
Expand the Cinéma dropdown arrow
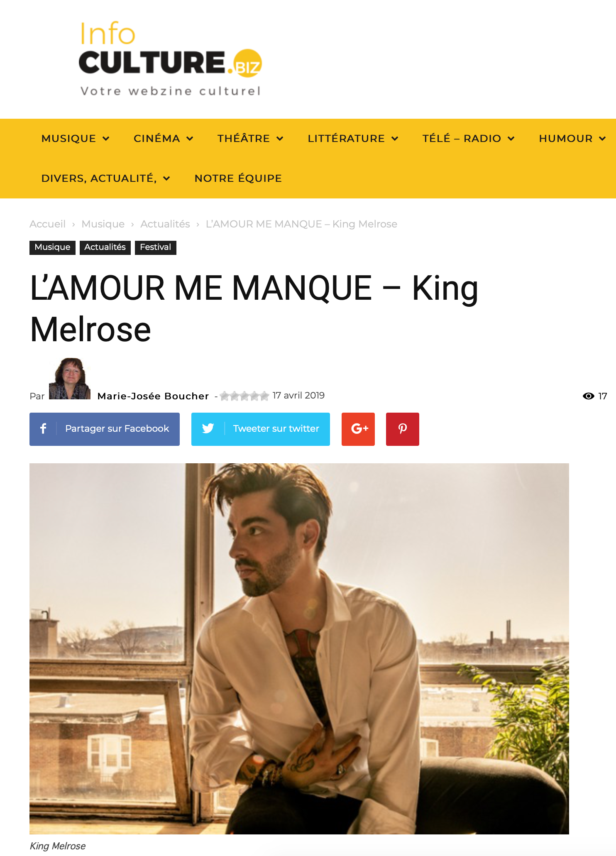(x=190, y=139)
